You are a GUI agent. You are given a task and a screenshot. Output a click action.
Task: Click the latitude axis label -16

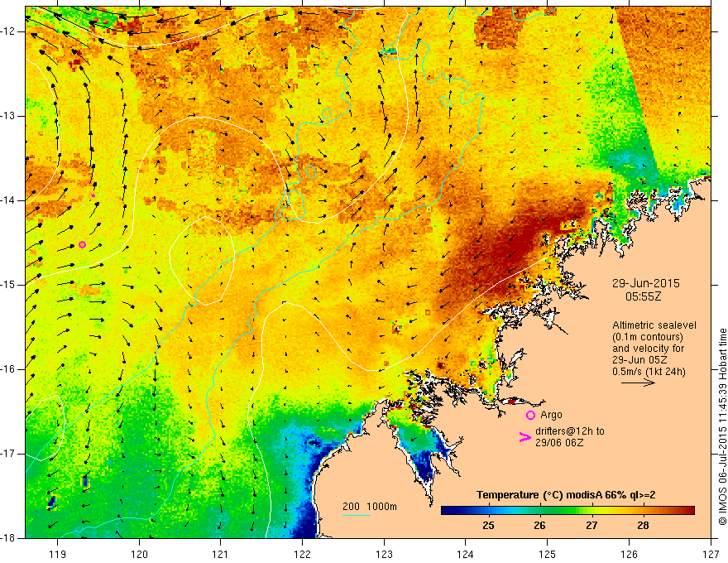click(9, 369)
